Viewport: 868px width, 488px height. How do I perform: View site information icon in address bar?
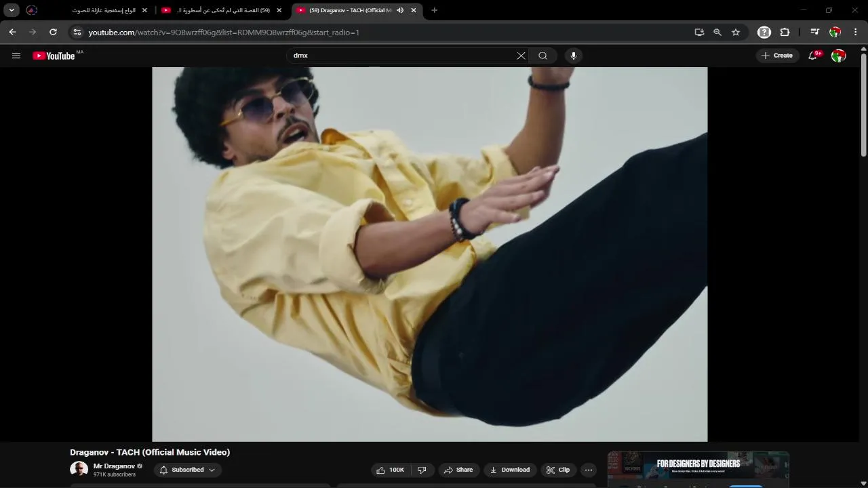point(77,32)
